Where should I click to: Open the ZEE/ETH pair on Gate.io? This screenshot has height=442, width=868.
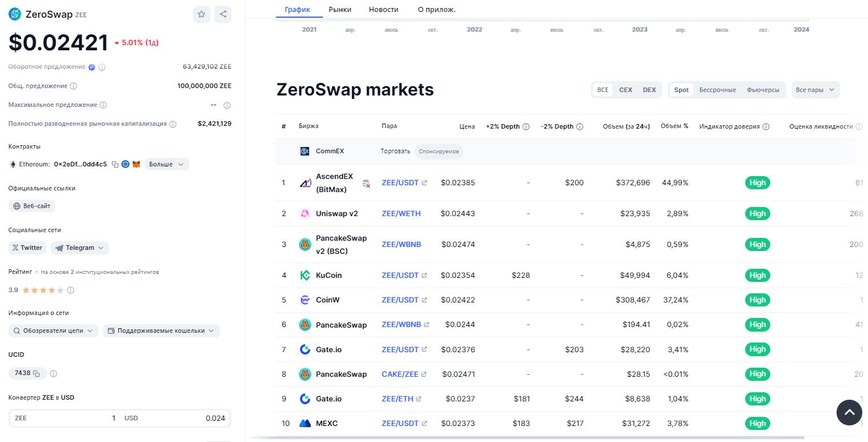[401, 399]
